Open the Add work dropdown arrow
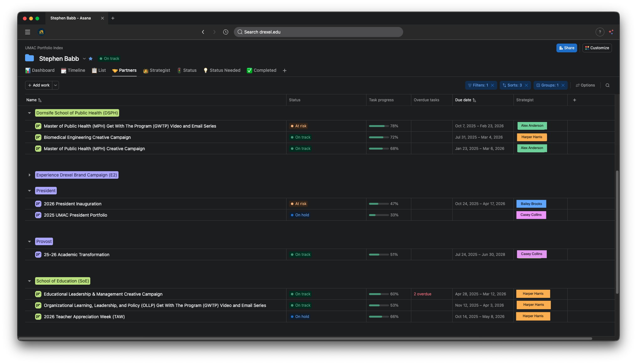 click(x=55, y=85)
